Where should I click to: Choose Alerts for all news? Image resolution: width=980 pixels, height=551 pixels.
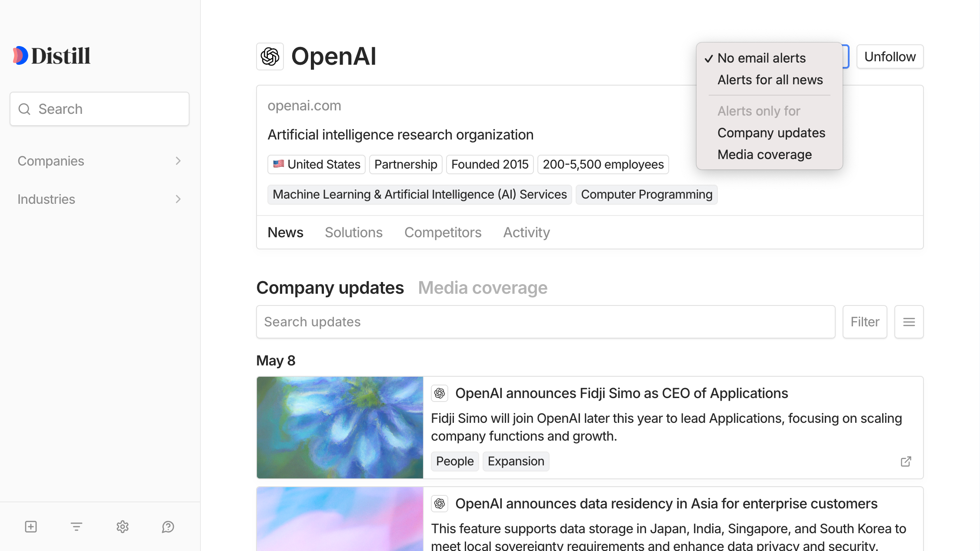point(770,80)
